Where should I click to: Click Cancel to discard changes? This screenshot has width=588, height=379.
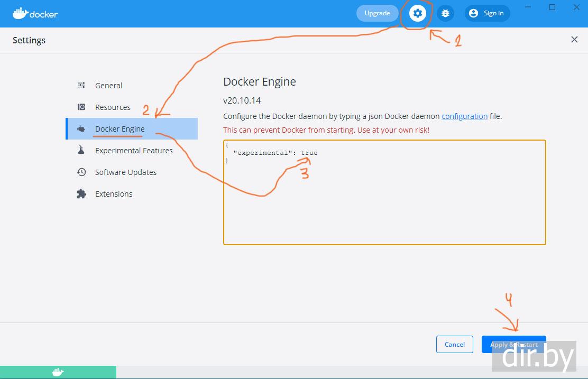pyautogui.click(x=454, y=344)
